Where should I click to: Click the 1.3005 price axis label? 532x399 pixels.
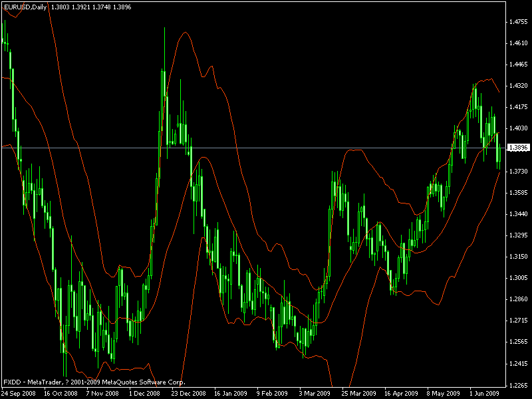point(519,278)
